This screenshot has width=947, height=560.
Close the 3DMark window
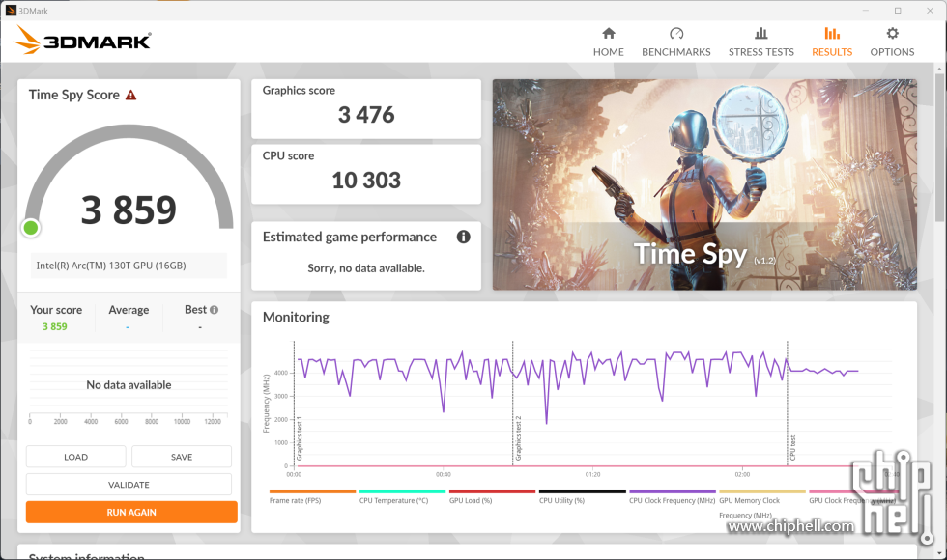click(x=930, y=11)
